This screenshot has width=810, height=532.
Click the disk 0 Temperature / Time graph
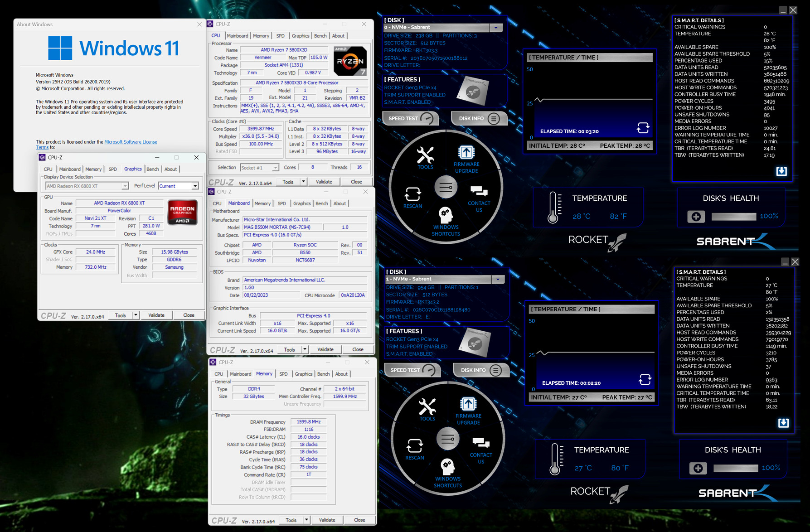point(590,102)
